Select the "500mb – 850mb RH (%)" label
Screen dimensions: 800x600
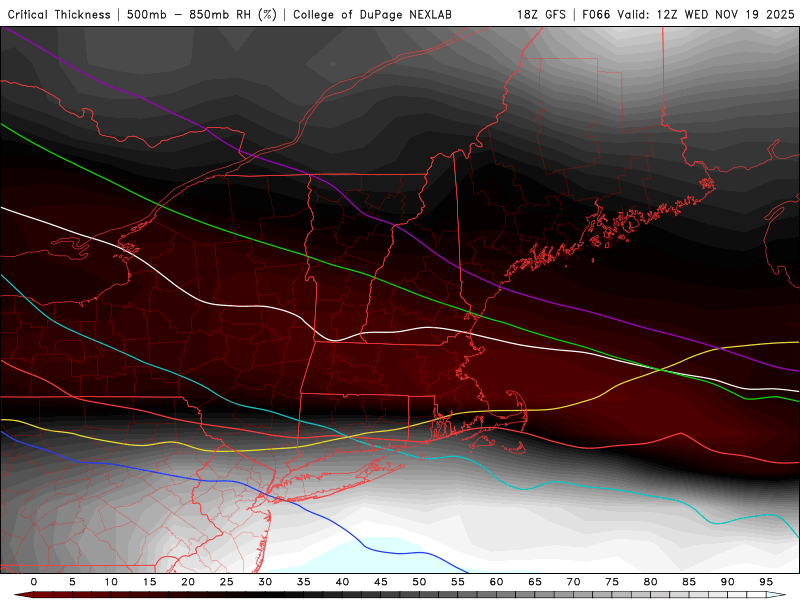tap(202, 15)
